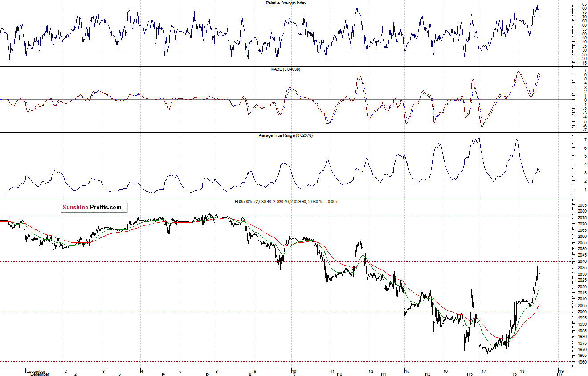This screenshot has height=376, width=588.
Task: Select the FUS50015 price chart title
Action: [286, 201]
